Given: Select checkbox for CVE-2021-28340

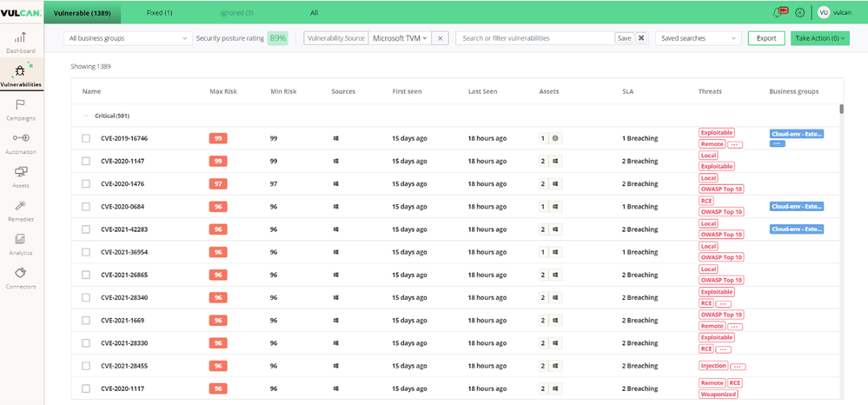Looking at the screenshot, I should point(86,297).
